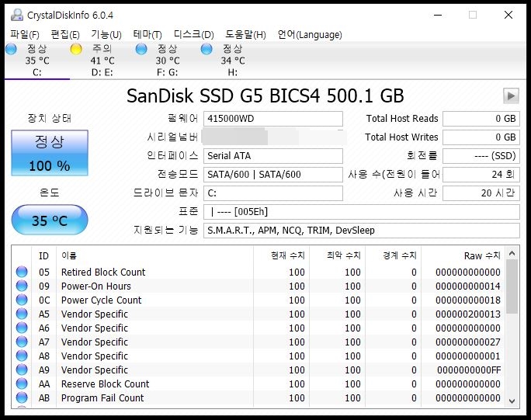Select disk C: blue status orb
The height and width of the screenshot is (420, 531).
[11, 49]
